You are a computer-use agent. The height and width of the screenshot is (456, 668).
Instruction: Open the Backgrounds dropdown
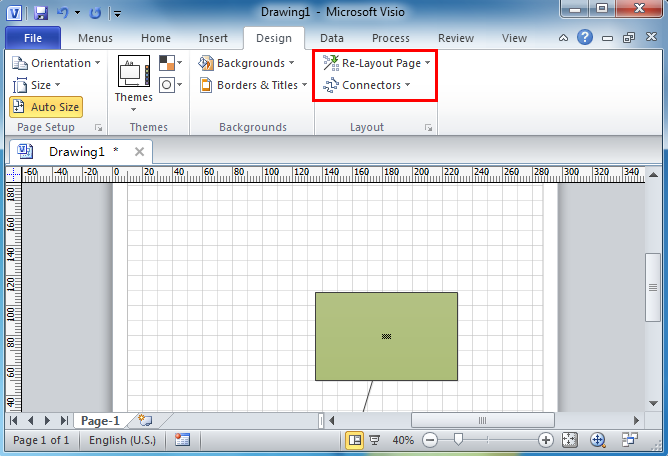246,63
